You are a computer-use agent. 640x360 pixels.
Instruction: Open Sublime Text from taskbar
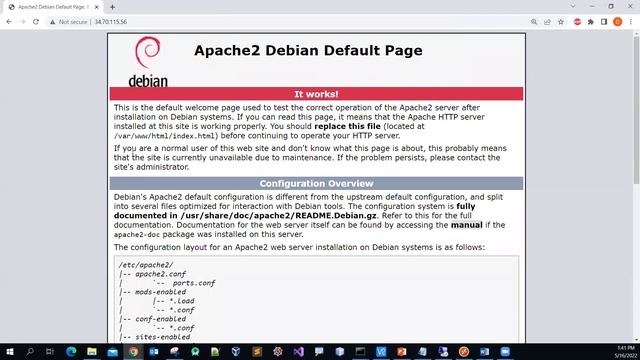click(x=257, y=351)
